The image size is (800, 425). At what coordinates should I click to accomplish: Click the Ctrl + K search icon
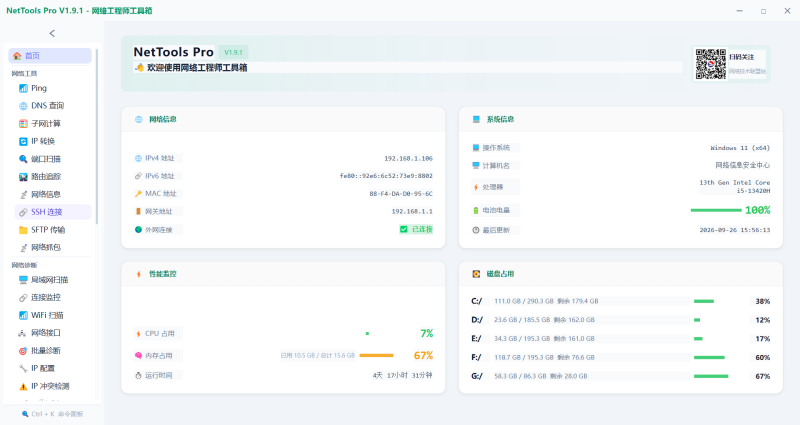[x=25, y=414]
